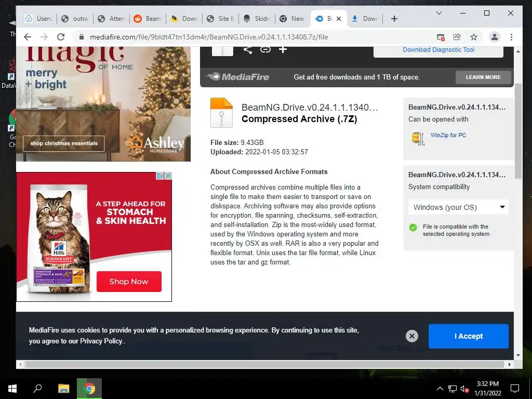Screen dimensions: 532x399
Task: Click the address bar URL
Action: click(209, 37)
